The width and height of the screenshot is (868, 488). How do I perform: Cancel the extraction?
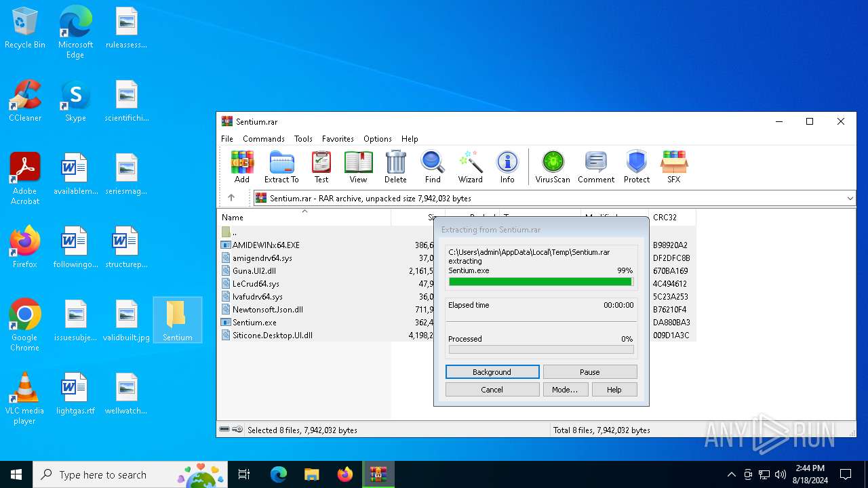click(x=492, y=390)
